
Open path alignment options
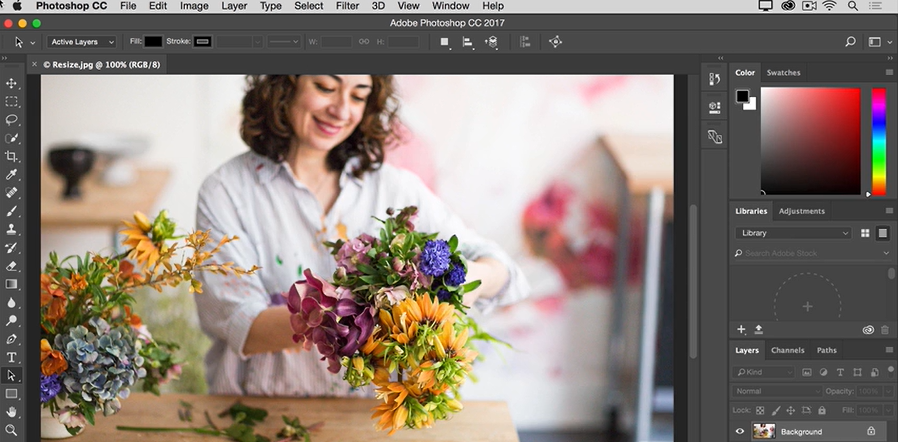tap(468, 42)
